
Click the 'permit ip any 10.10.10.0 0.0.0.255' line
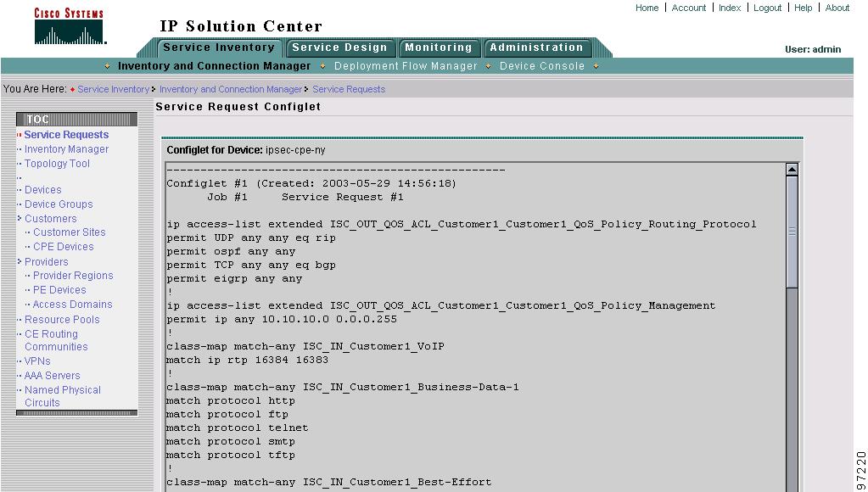coord(282,319)
